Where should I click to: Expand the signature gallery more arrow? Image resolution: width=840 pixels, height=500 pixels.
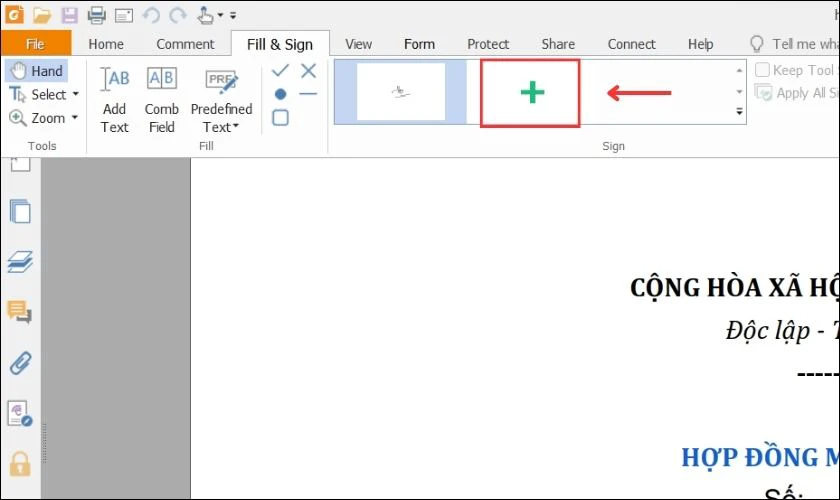pyautogui.click(x=739, y=111)
